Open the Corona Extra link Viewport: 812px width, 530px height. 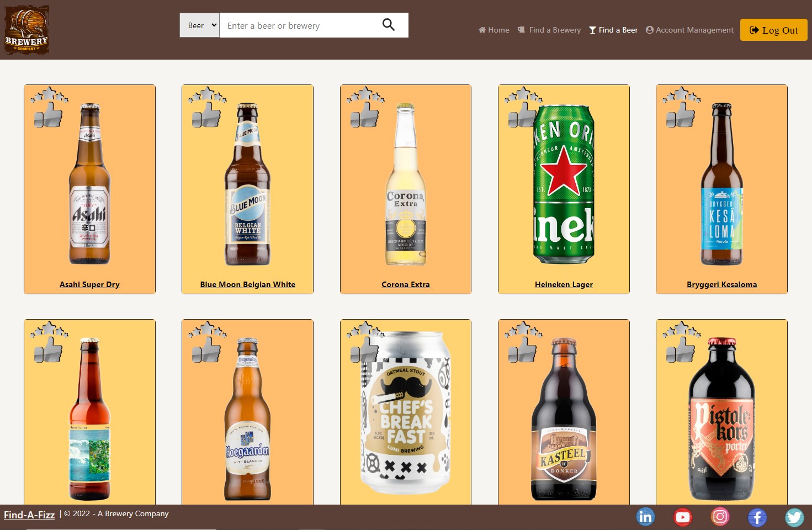406,284
